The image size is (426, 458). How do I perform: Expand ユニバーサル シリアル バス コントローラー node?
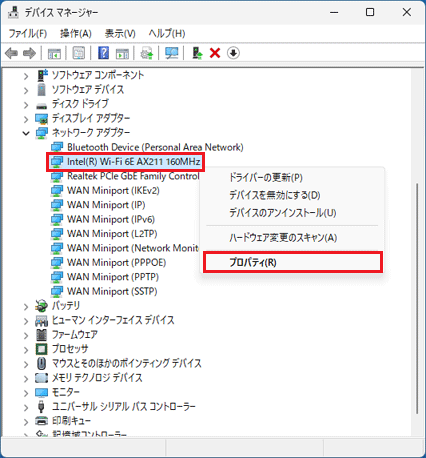[x=26, y=407]
